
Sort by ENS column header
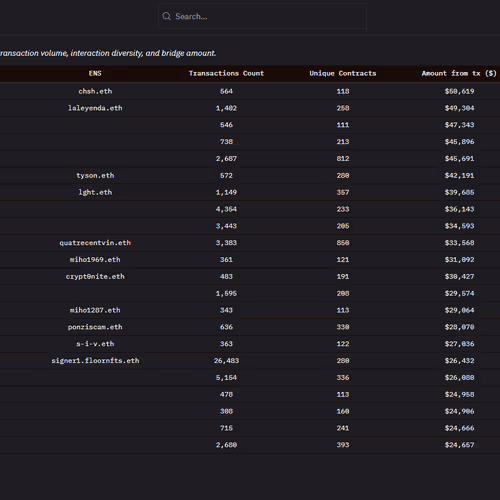point(95,73)
